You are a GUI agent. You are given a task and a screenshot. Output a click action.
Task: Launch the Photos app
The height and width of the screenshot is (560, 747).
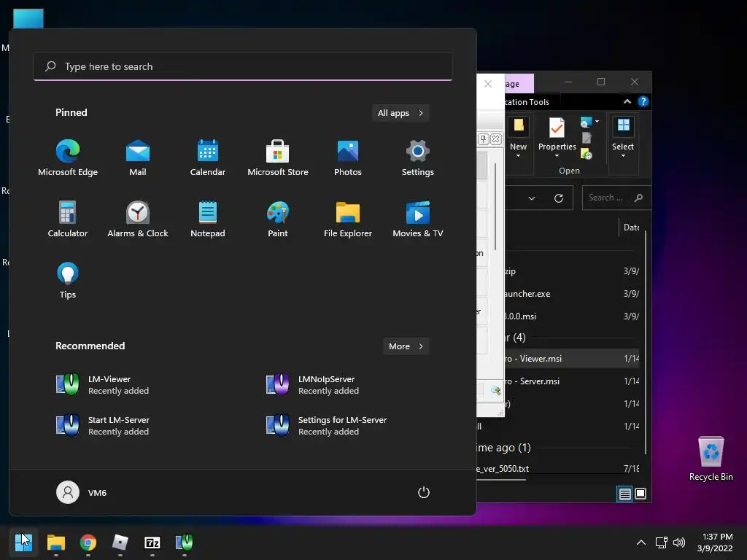[x=348, y=158]
